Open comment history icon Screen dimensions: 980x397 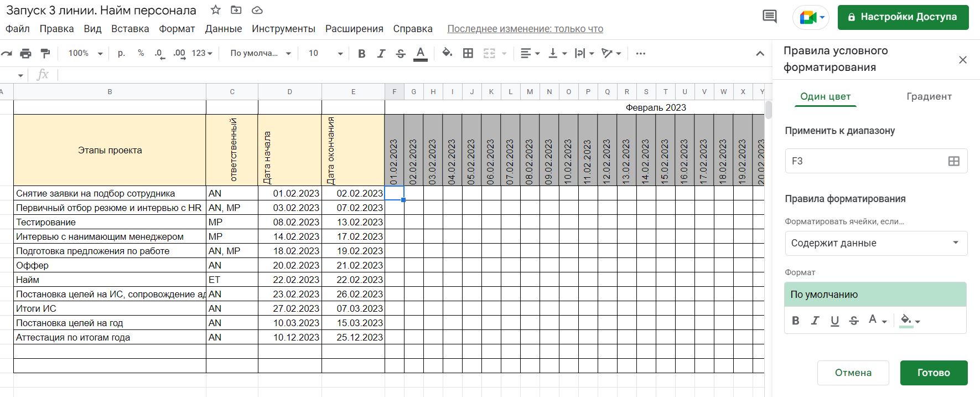tap(770, 17)
